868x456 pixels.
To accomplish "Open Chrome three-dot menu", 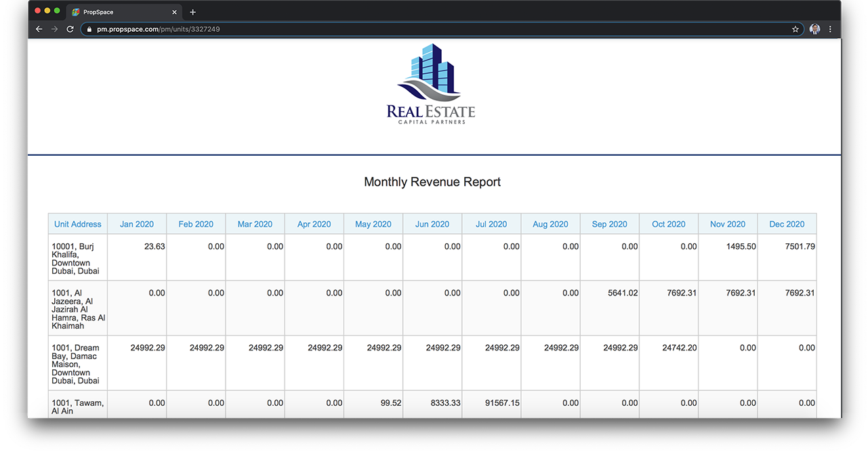I will click(x=830, y=29).
